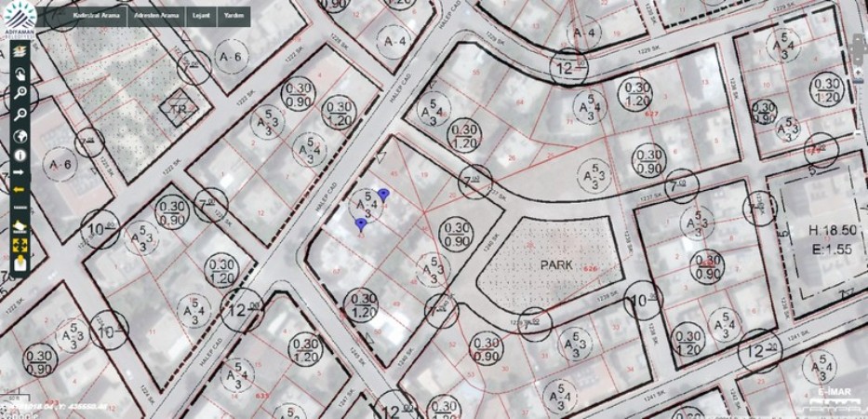This screenshot has width=868, height=419.
Task: Select the zoom in magnifier tool
Action: (20, 93)
